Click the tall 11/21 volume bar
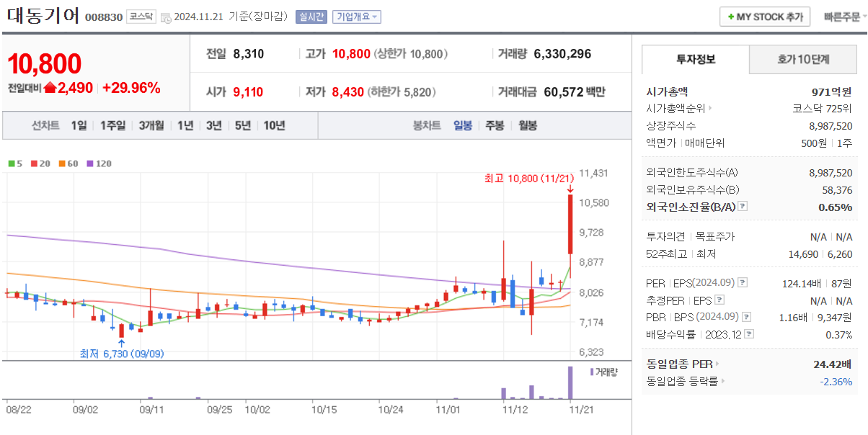868x435 pixels. point(570,382)
